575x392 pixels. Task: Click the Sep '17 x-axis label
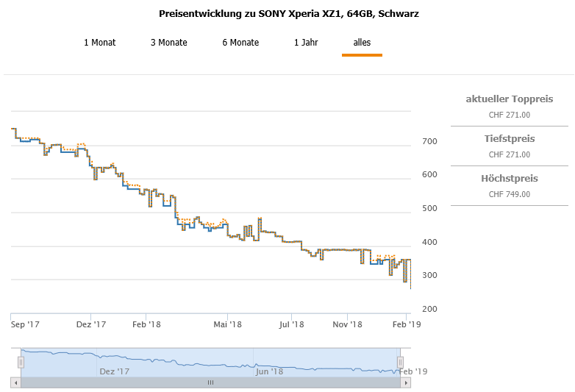(26, 324)
